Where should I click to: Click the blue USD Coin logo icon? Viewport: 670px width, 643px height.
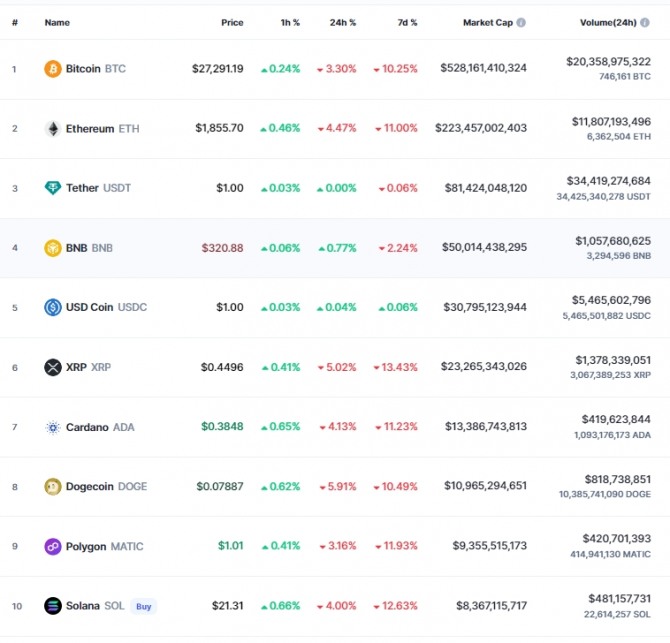tap(53, 307)
